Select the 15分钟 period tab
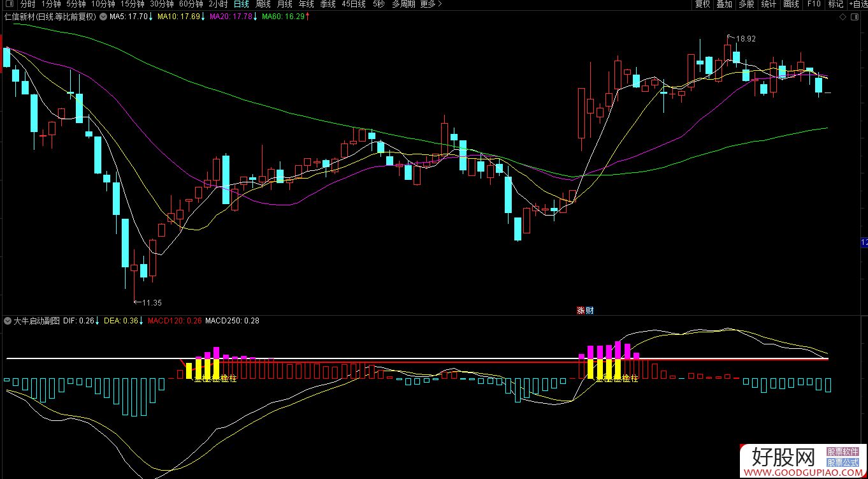Image resolution: width=868 pixels, height=479 pixels. [133, 4]
